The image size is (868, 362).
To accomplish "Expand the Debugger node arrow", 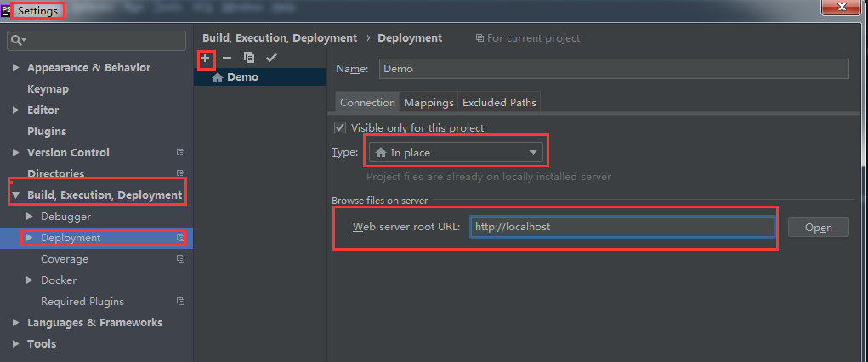I will coord(30,217).
